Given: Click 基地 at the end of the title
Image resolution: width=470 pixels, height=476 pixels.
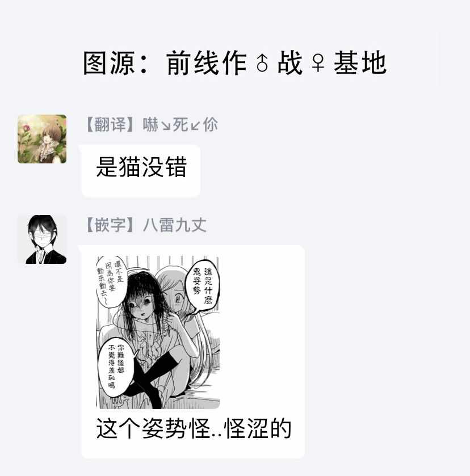Looking at the screenshot, I should [x=360, y=63].
